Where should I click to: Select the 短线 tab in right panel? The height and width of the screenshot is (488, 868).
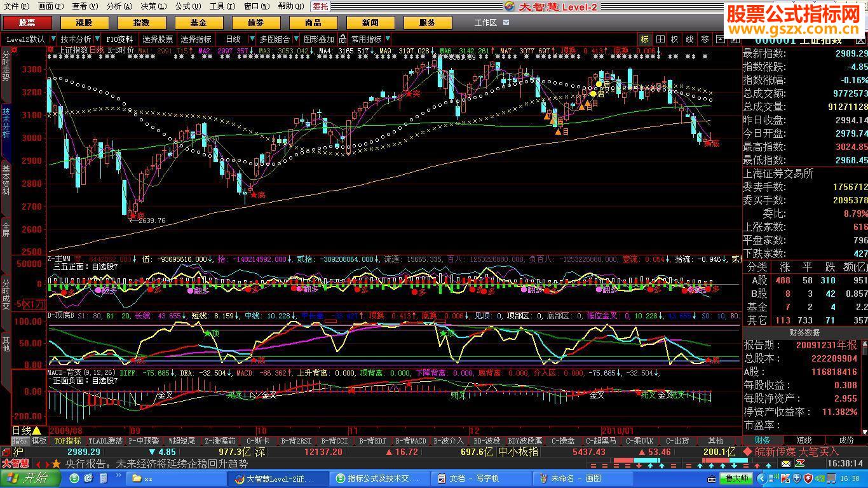pos(804,440)
